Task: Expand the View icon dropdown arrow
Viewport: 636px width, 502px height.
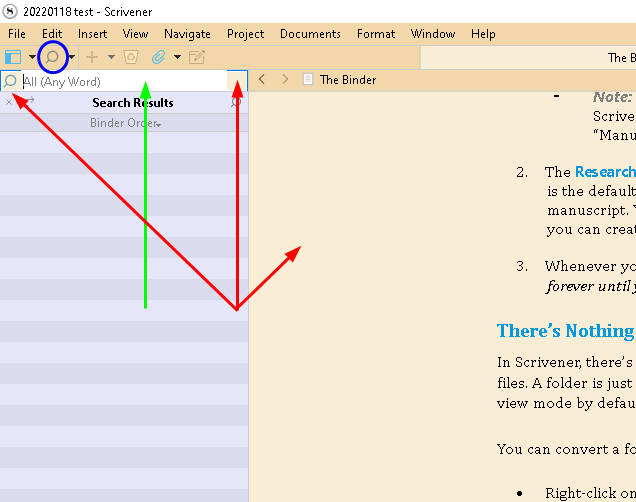Action: [x=32, y=57]
